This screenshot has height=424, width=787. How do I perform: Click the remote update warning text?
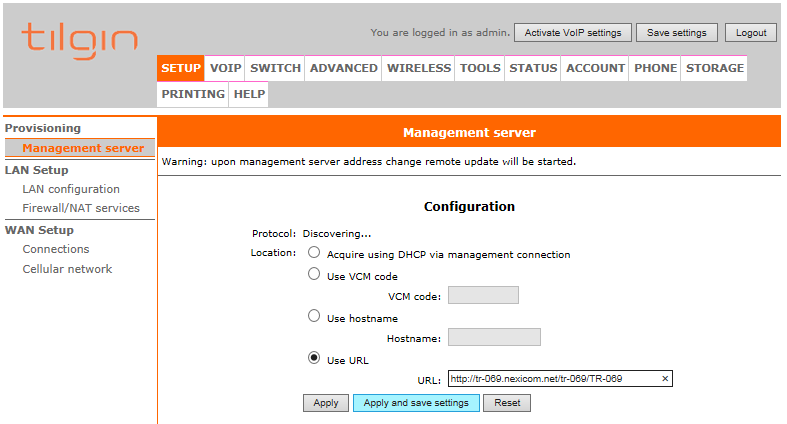pos(369,162)
